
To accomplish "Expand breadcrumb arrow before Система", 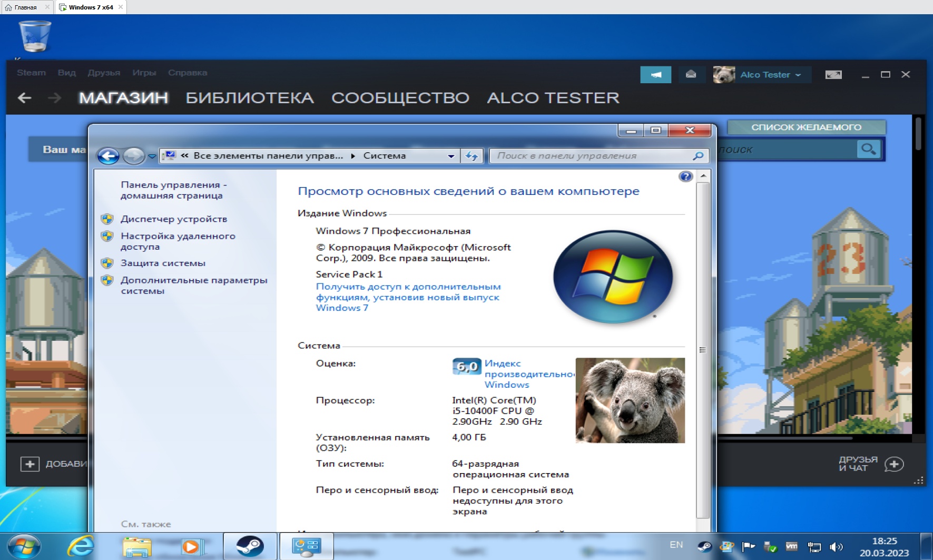I will [353, 156].
